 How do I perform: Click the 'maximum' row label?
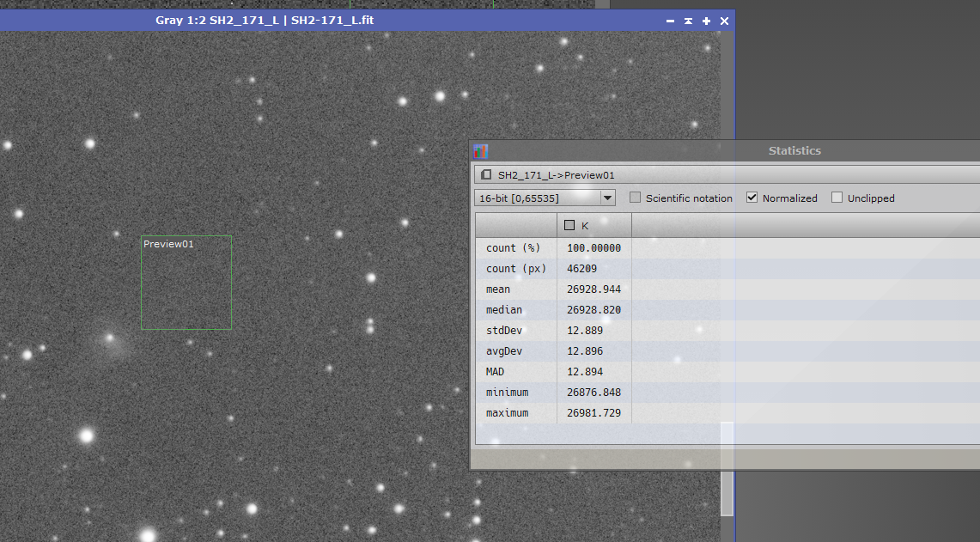[507, 413]
